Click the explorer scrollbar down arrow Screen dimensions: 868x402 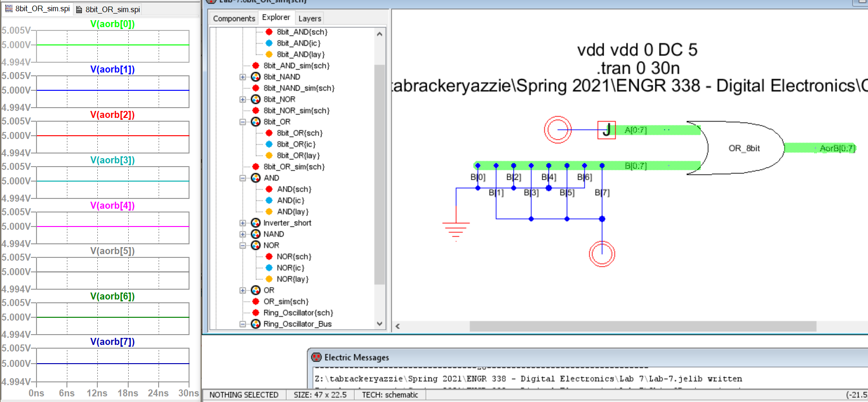(x=379, y=324)
